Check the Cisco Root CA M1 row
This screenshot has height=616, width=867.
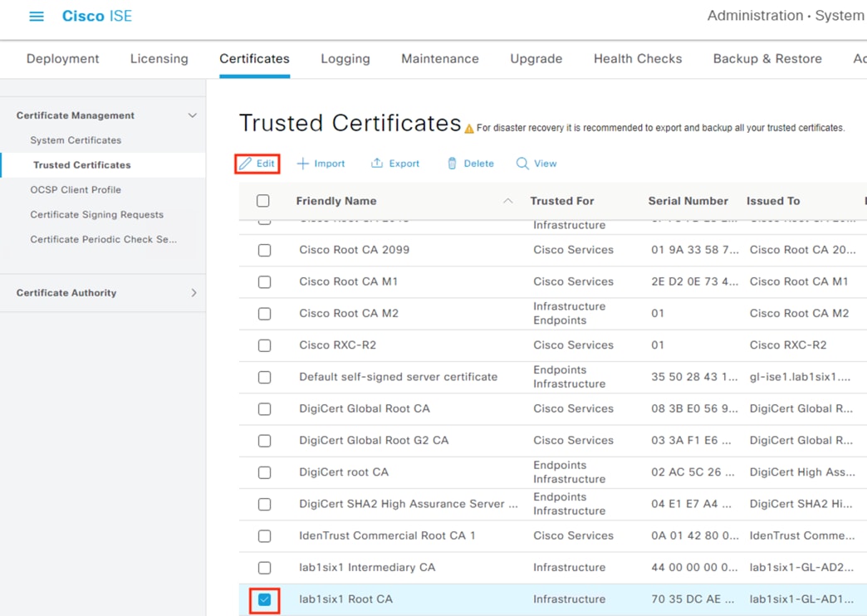tap(265, 282)
